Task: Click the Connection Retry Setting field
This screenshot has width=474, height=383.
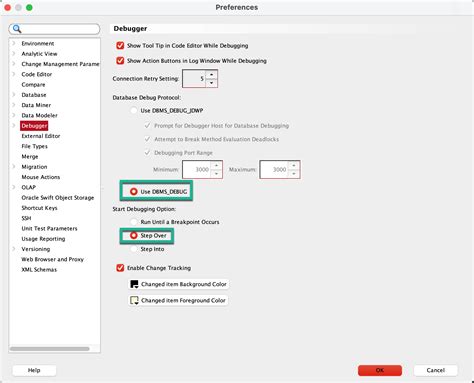Action: [x=194, y=79]
